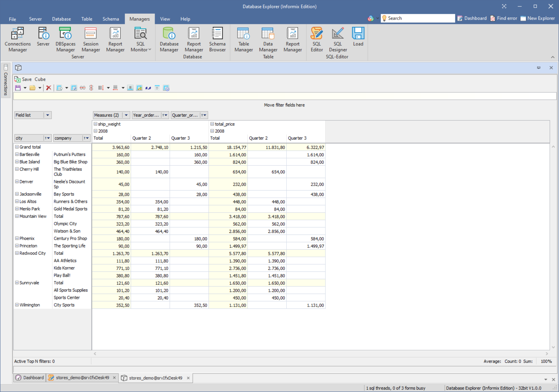Switch to the Dashboard bottom tab
The width and height of the screenshot is (559, 392).
point(30,378)
